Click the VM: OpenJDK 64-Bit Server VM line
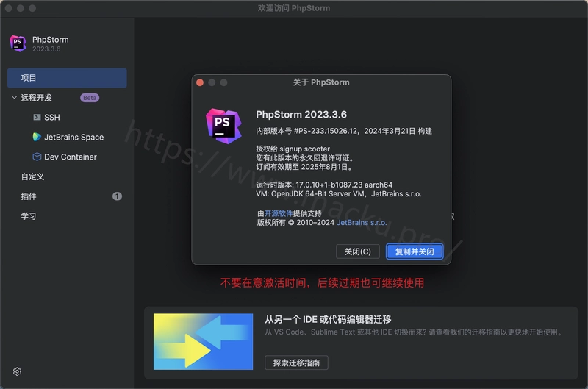This screenshot has width=588, height=389. click(x=339, y=194)
